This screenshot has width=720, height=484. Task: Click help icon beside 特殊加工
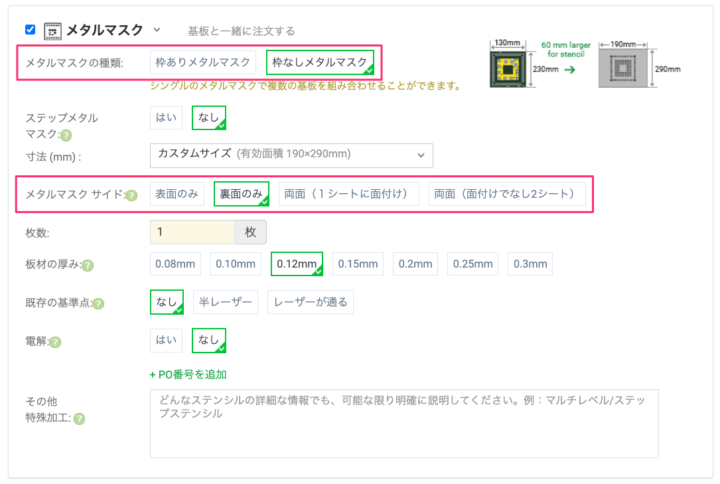77,420
